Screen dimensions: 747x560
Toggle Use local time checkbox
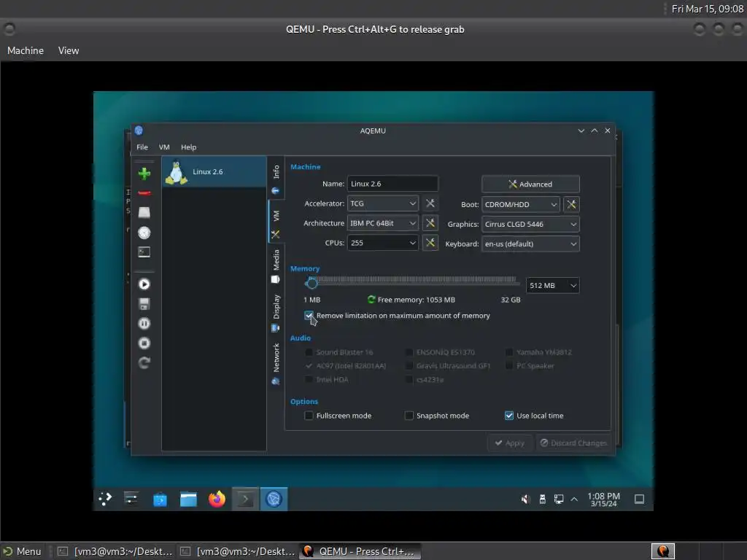(508, 416)
